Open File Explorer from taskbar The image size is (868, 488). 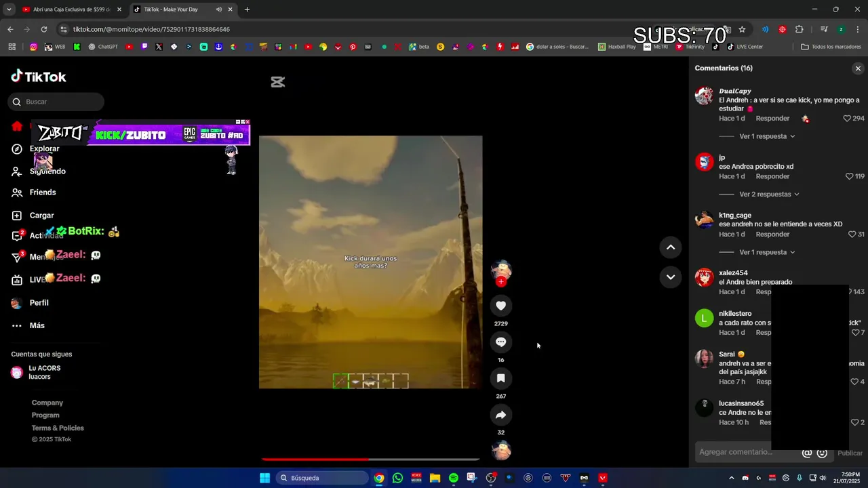point(435,478)
